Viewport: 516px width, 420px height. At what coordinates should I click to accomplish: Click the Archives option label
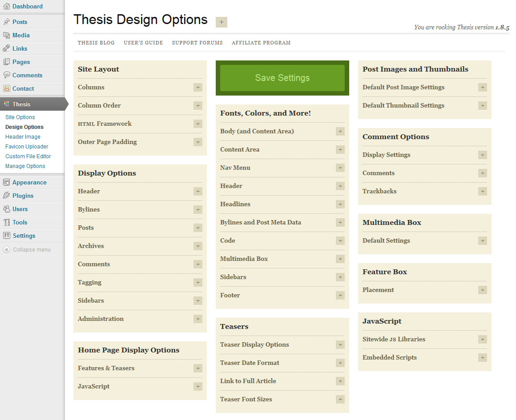[x=91, y=246]
